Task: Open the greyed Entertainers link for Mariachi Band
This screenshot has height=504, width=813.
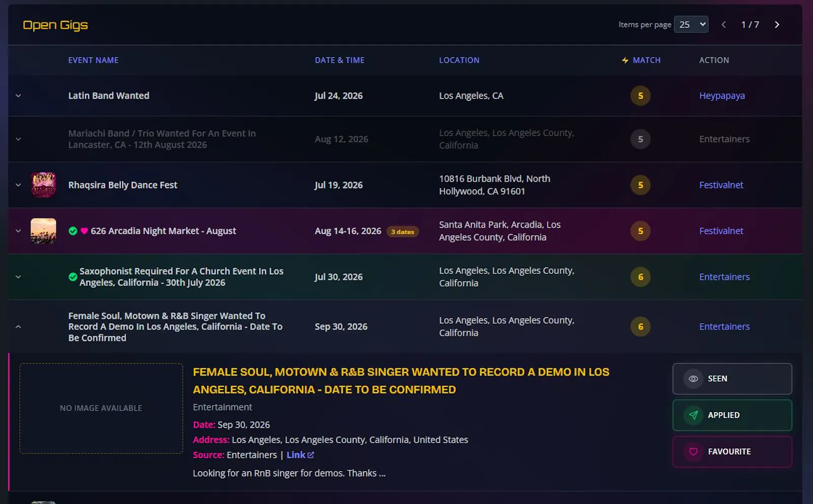Action: pos(724,139)
